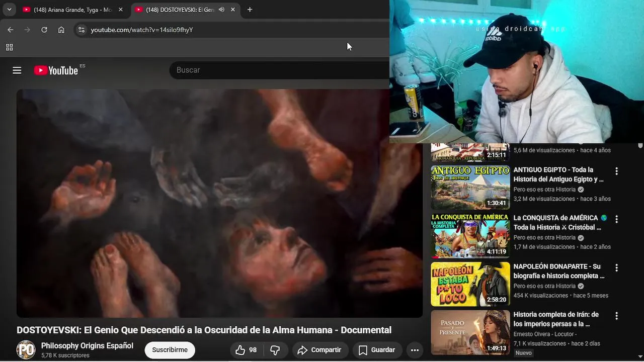Click the DOSTOYEVSKI video title text
Screen dimensions: 644x362
tap(204, 330)
